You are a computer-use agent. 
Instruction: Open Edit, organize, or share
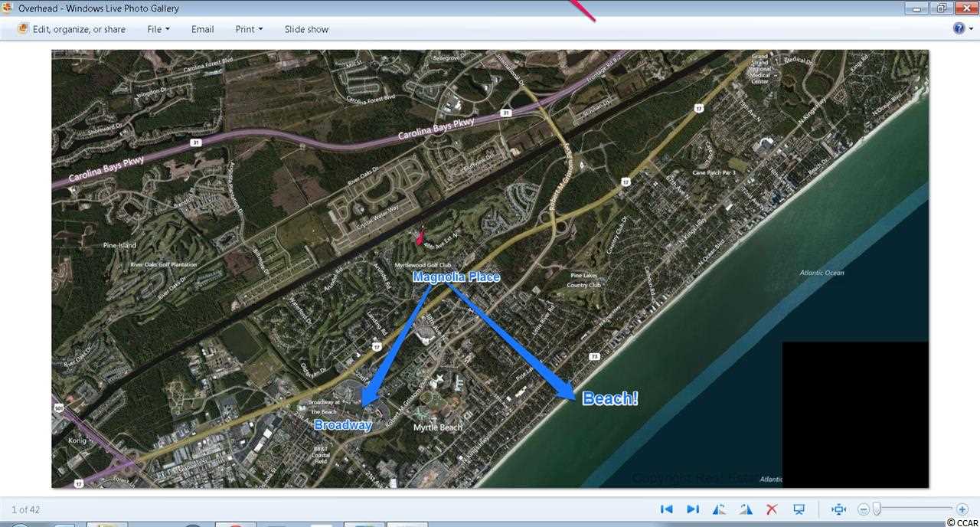71,29
